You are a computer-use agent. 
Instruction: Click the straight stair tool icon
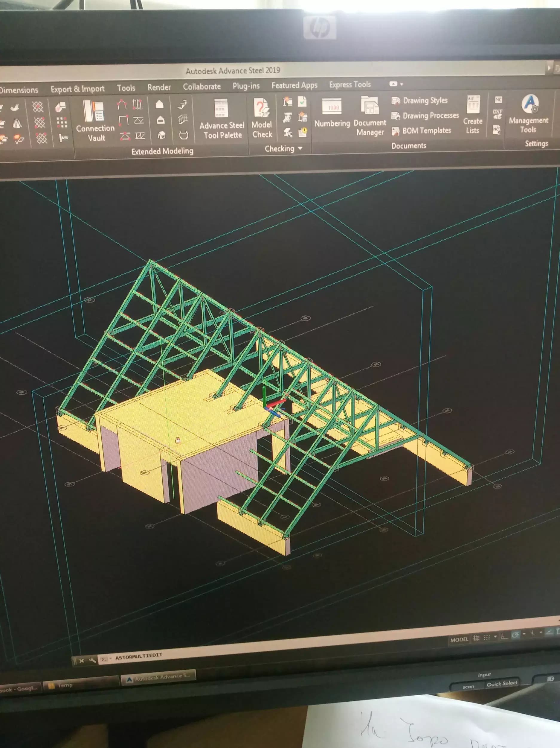click(182, 104)
